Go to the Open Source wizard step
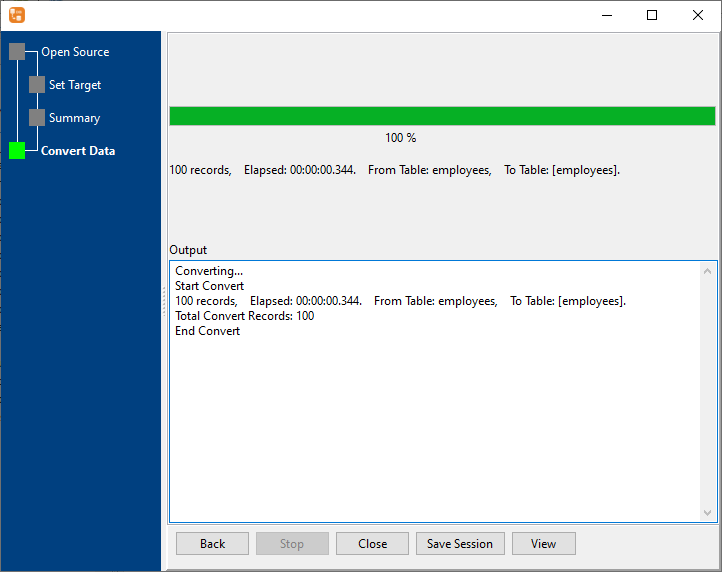The image size is (722, 572). coord(75,52)
